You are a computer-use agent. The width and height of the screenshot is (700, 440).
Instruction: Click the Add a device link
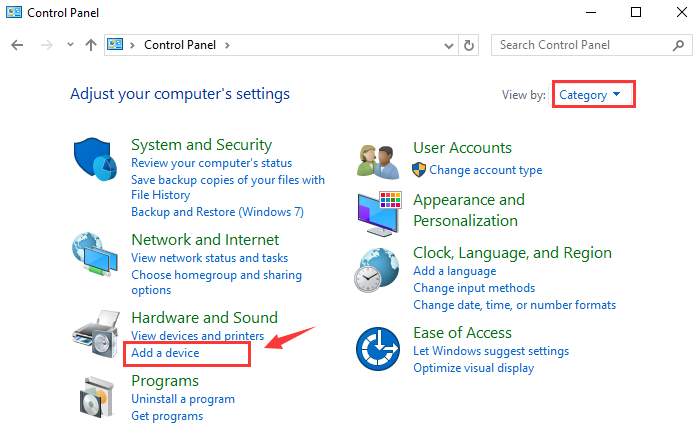click(165, 353)
